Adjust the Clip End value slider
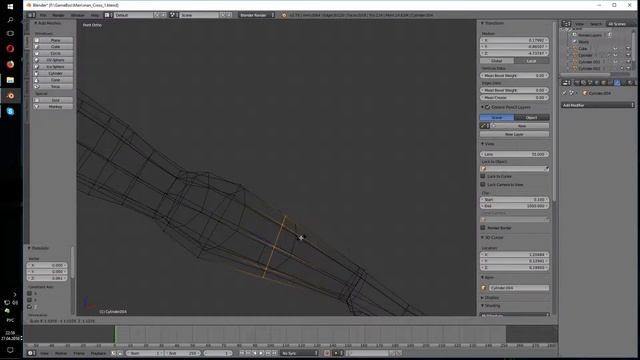This screenshot has height=360, width=640. pos(514,206)
